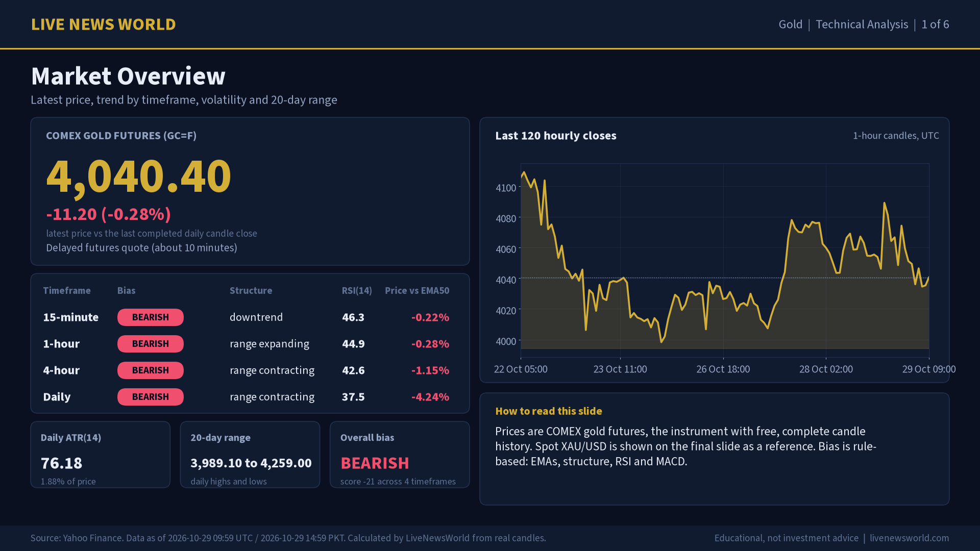
Task: Click '1.88% of price' caption
Action: (x=68, y=482)
